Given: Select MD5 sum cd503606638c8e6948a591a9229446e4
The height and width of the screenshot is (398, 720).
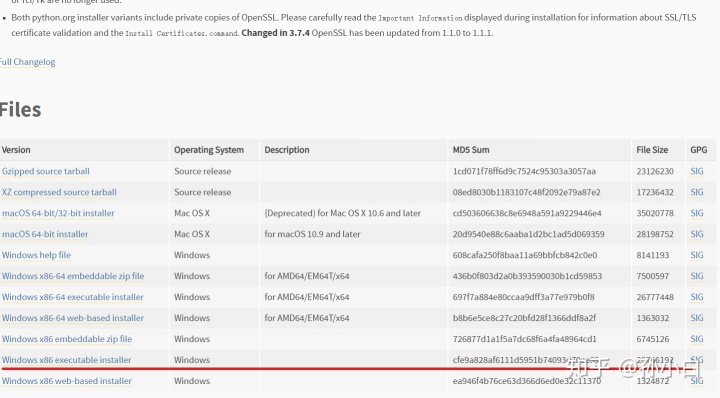Looking at the screenshot, I should click(527, 213).
